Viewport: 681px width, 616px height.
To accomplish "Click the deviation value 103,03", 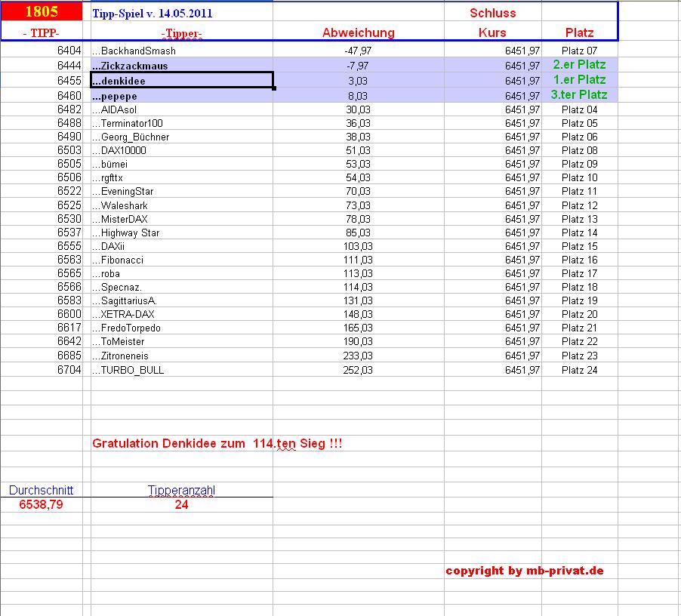I will click(358, 247).
